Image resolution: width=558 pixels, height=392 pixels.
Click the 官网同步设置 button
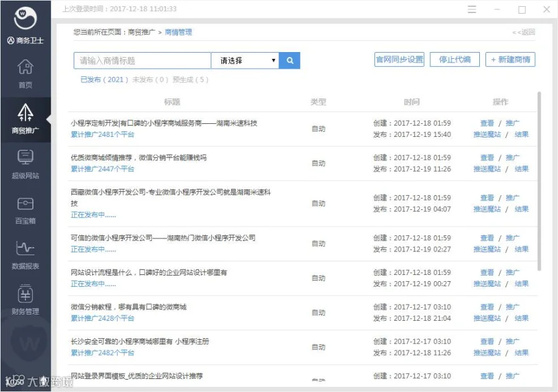pyautogui.click(x=399, y=59)
